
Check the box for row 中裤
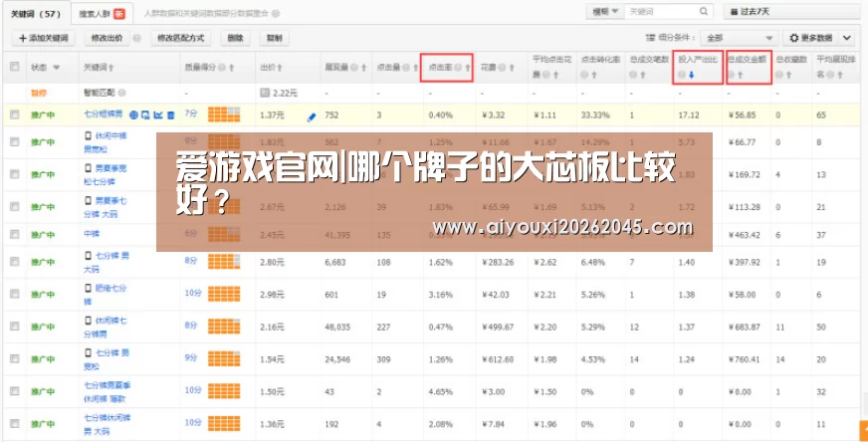click(x=14, y=234)
